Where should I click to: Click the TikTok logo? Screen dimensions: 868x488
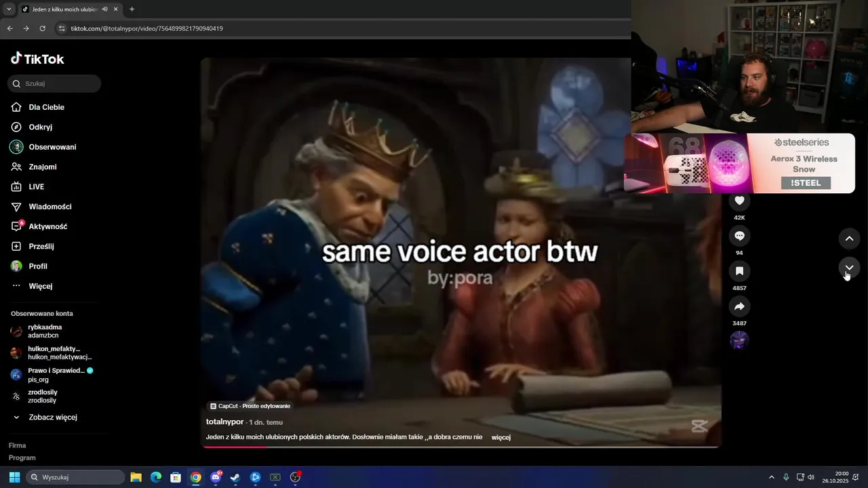37,59
